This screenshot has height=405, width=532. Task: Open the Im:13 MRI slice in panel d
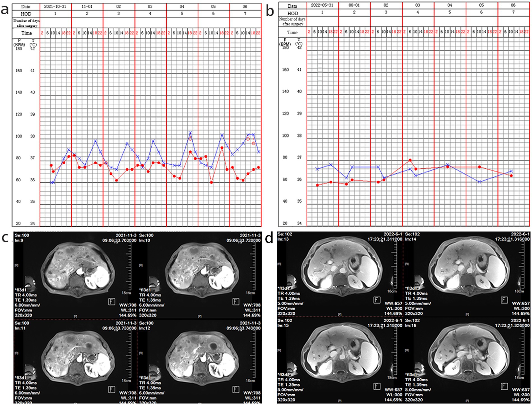[x=340, y=274]
